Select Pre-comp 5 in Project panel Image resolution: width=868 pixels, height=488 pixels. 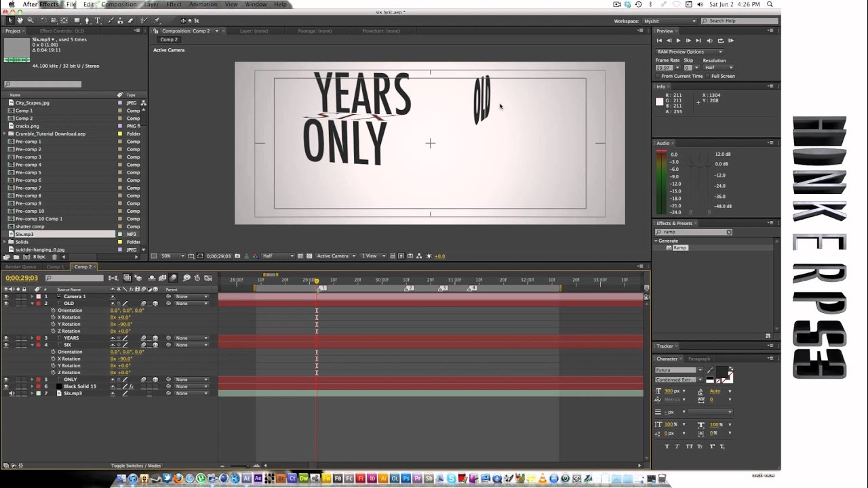(x=28, y=172)
